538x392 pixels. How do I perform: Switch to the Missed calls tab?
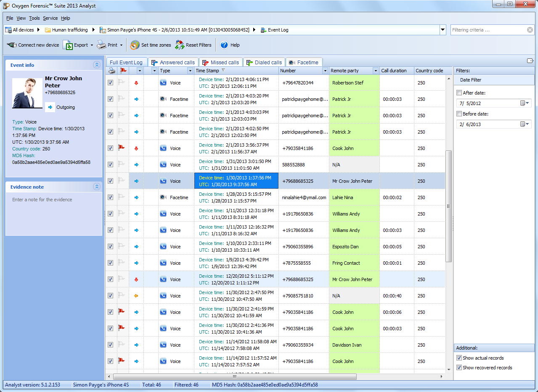click(220, 62)
